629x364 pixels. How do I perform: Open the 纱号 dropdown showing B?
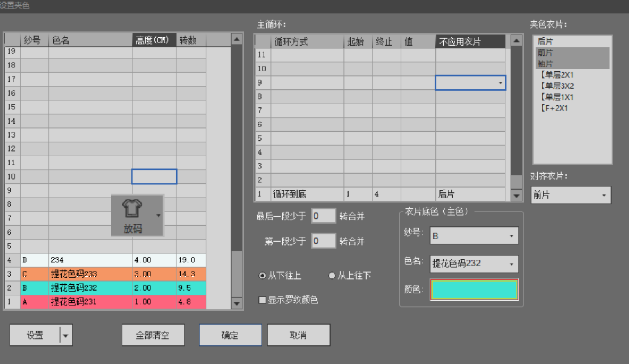(511, 236)
